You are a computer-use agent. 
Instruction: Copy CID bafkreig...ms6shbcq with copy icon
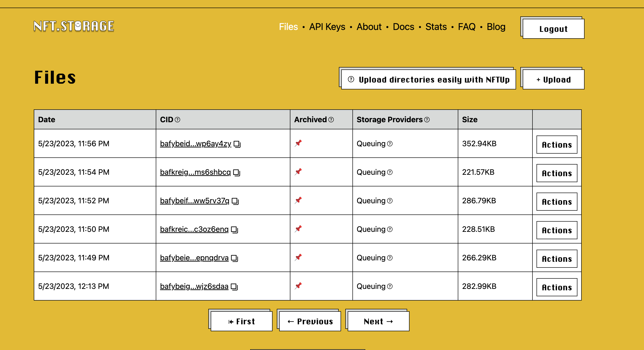236,172
